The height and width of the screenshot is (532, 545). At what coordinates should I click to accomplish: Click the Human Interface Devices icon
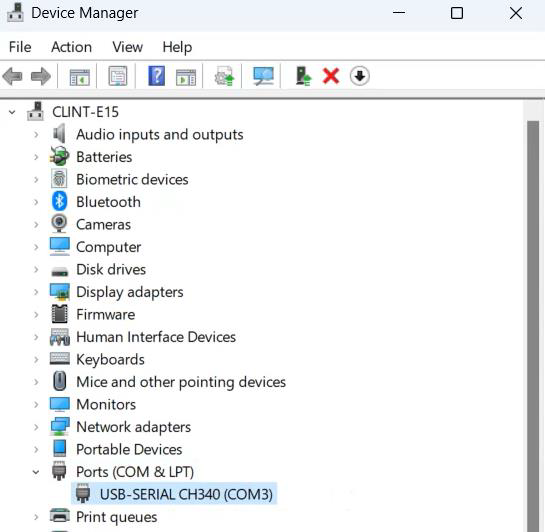60,337
